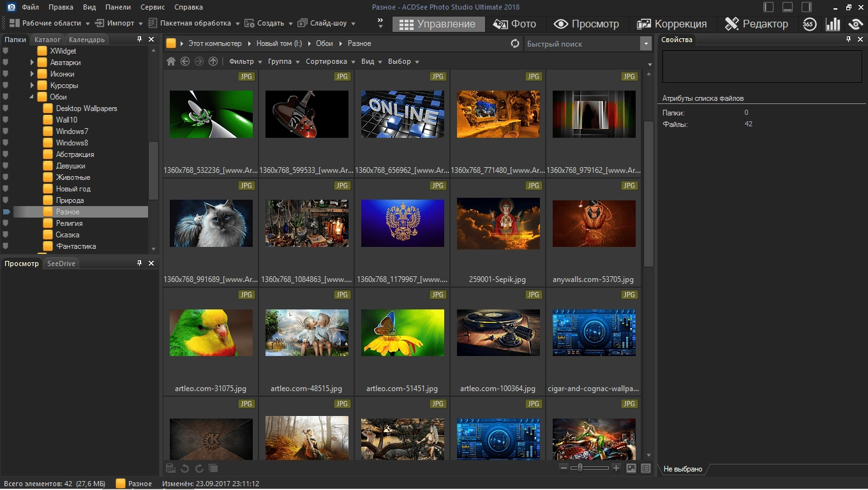Open the Сервис menu
Viewport: 868px width, 490px height.
coord(151,7)
